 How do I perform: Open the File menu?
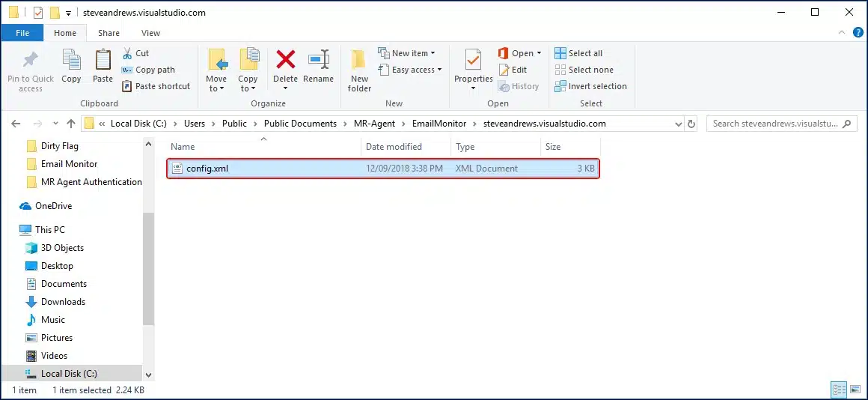click(x=22, y=33)
